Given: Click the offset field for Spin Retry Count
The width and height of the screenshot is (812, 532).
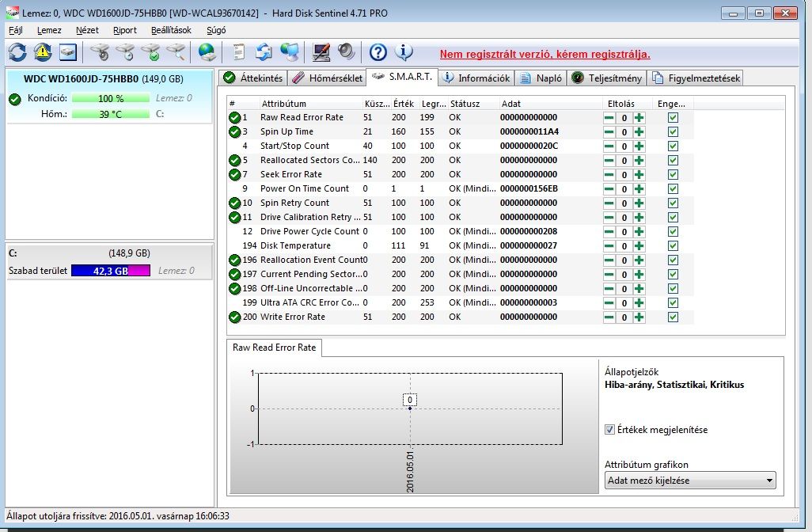Looking at the screenshot, I should coord(624,203).
